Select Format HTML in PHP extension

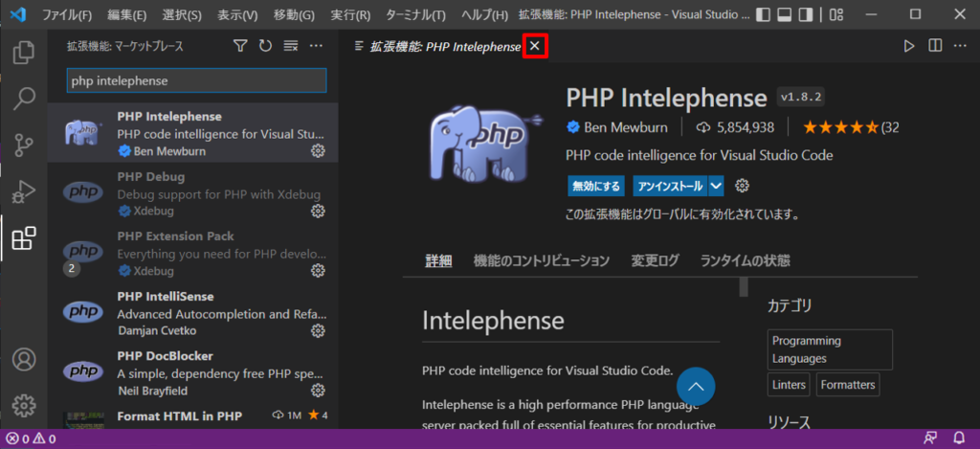[193, 416]
